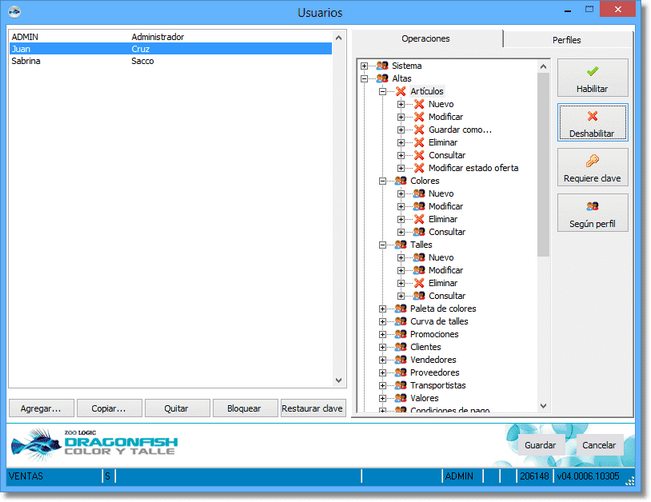
Task: Click the Agregar... button
Action: (x=41, y=408)
